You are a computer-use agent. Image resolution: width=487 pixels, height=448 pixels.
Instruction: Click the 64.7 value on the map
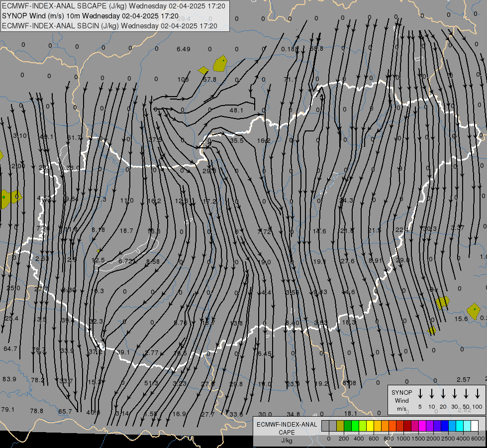click(10, 349)
